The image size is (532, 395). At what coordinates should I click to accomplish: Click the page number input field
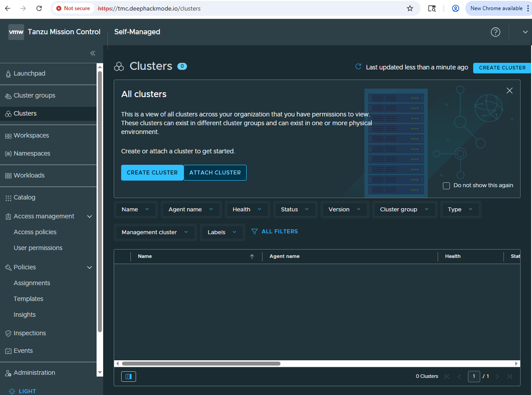pyautogui.click(x=474, y=377)
